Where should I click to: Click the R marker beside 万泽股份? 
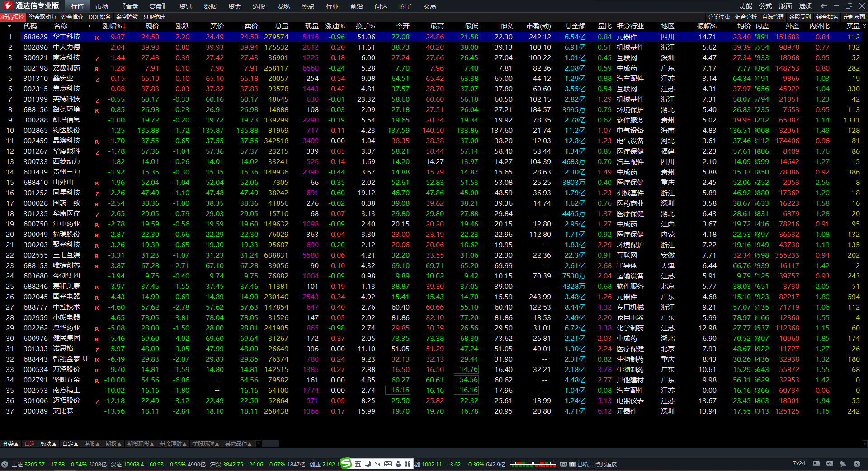coord(97,371)
